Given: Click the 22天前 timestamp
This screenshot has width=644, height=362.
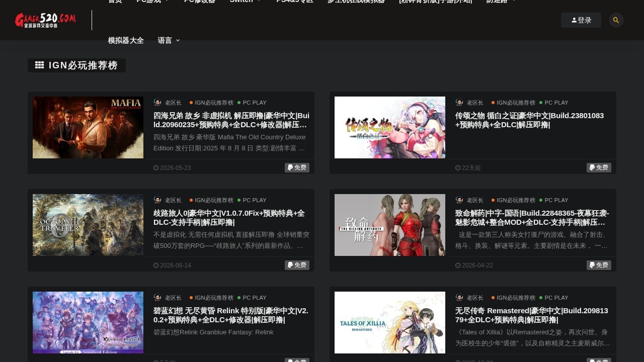Looking at the screenshot, I should (x=468, y=168).
